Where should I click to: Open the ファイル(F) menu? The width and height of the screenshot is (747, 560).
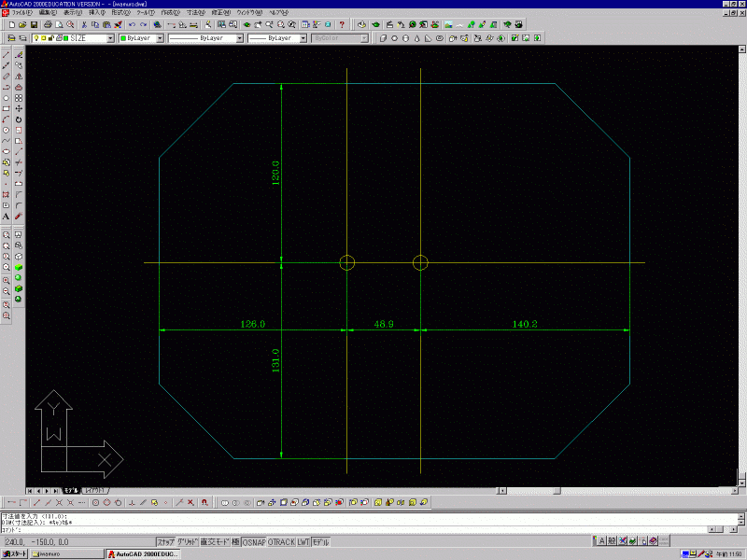pyautogui.click(x=21, y=12)
